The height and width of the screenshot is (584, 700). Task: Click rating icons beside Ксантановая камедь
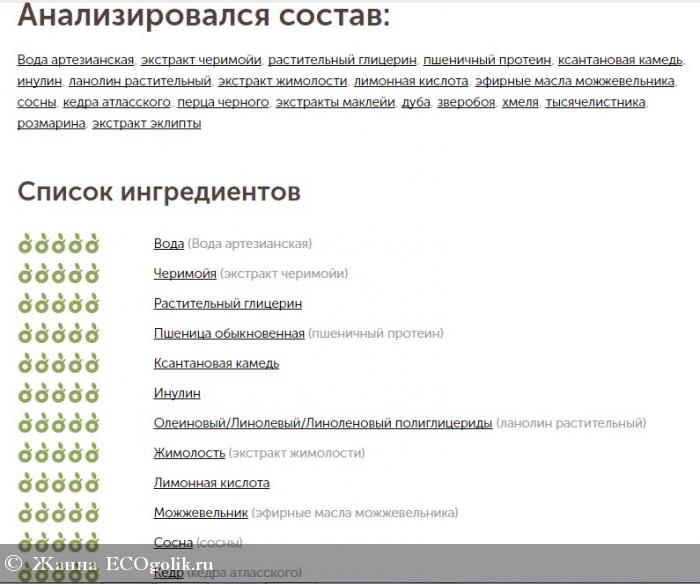click(58, 363)
